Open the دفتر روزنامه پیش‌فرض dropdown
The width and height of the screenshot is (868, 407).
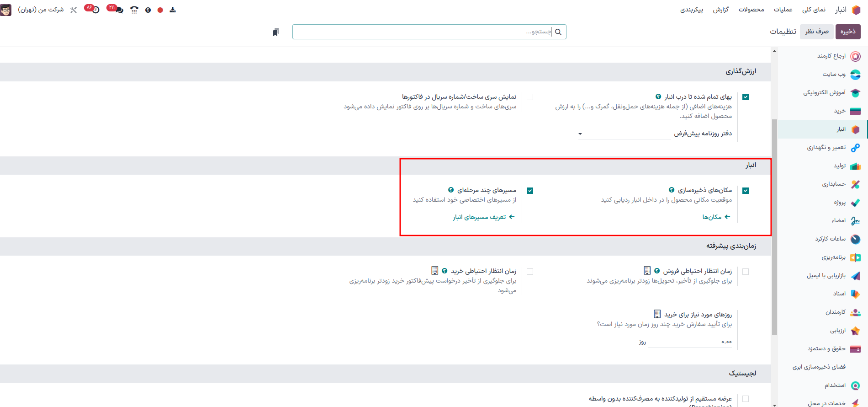click(624, 134)
